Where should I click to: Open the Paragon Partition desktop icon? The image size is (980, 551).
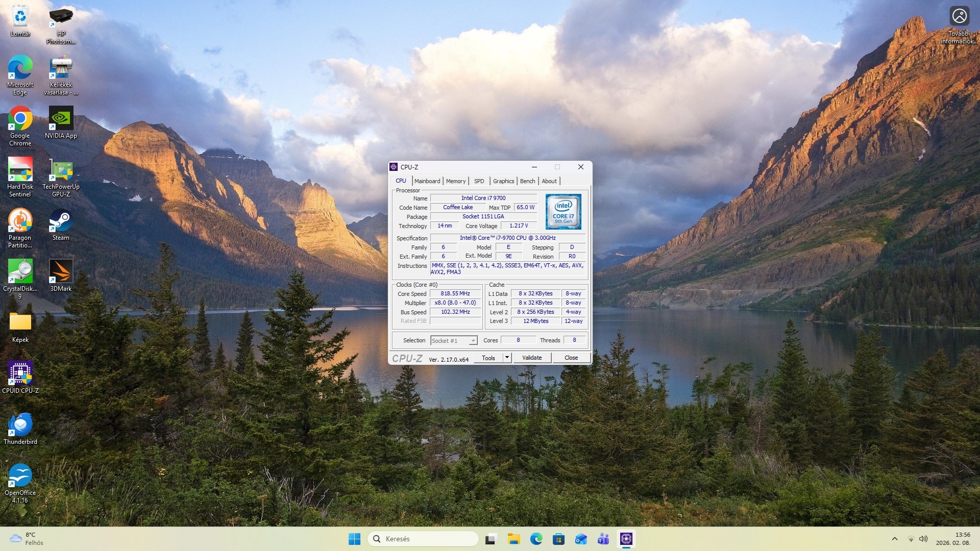coord(20,222)
